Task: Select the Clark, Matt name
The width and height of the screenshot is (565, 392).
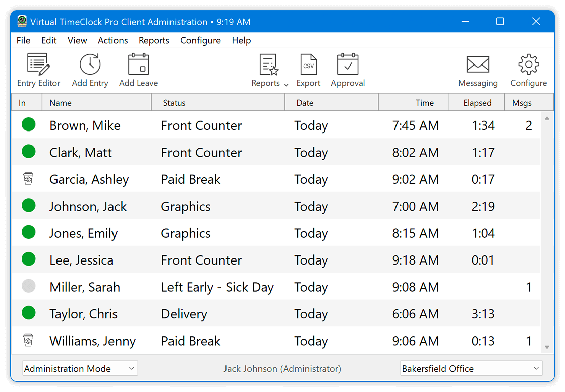Action: [x=81, y=153]
